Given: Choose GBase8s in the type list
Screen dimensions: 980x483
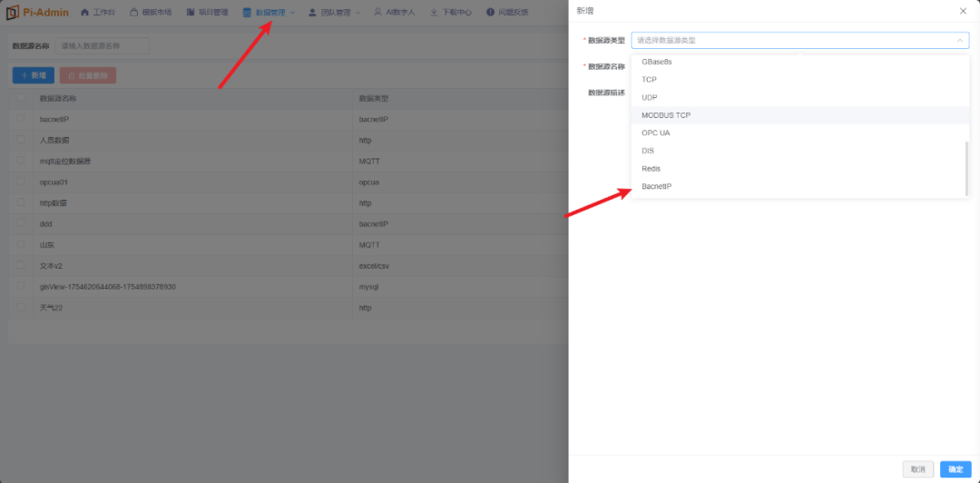Looking at the screenshot, I should (x=800, y=62).
